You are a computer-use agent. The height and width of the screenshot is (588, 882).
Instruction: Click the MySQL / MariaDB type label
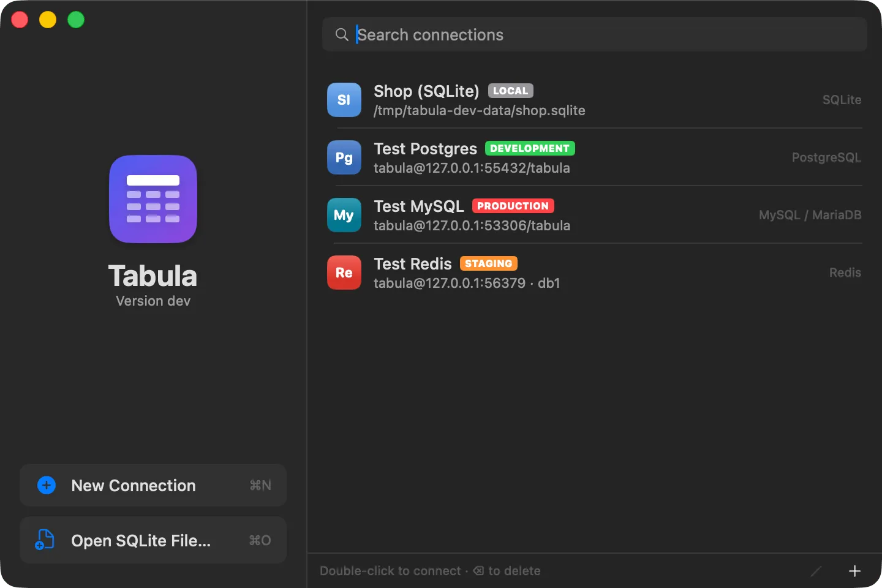(x=810, y=215)
